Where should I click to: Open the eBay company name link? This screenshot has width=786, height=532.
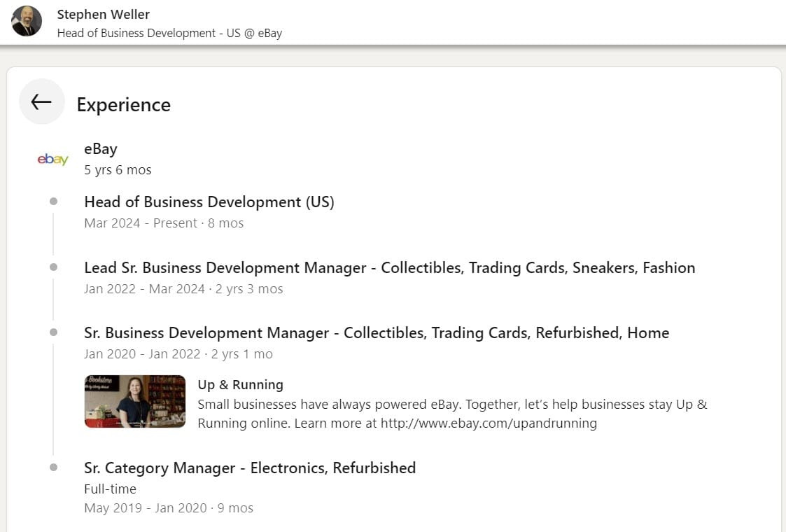pyautogui.click(x=101, y=148)
